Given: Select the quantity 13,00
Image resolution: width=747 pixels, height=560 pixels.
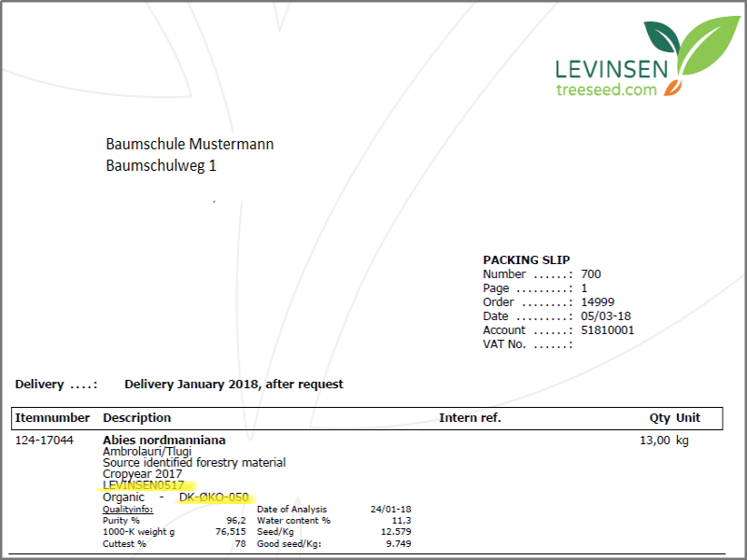Looking at the screenshot, I should pyautogui.click(x=655, y=441).
